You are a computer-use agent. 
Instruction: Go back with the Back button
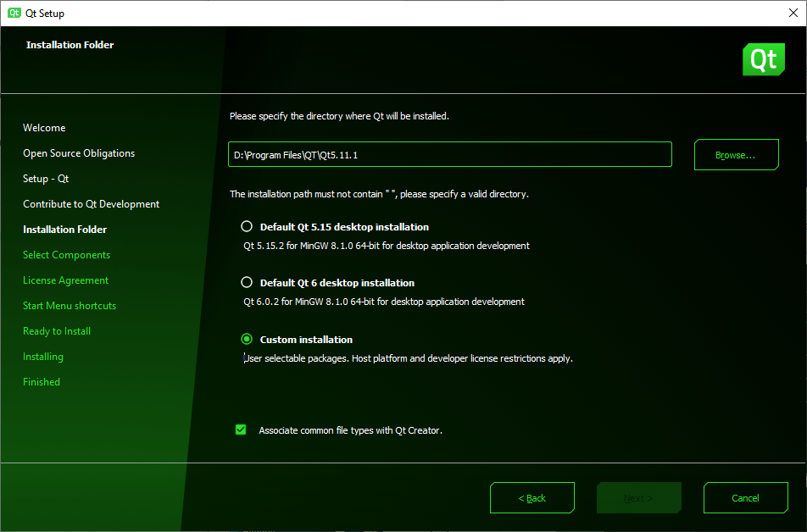click(532, 498)
